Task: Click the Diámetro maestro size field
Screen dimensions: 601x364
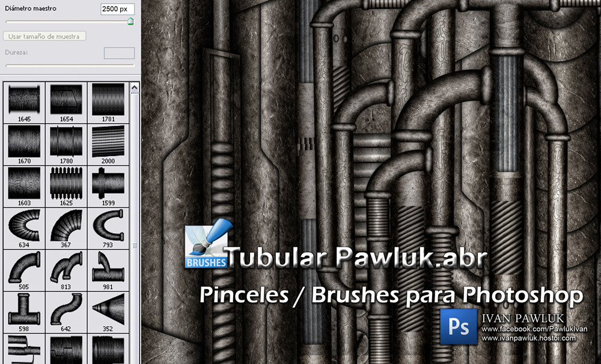Action: point(118,9)
